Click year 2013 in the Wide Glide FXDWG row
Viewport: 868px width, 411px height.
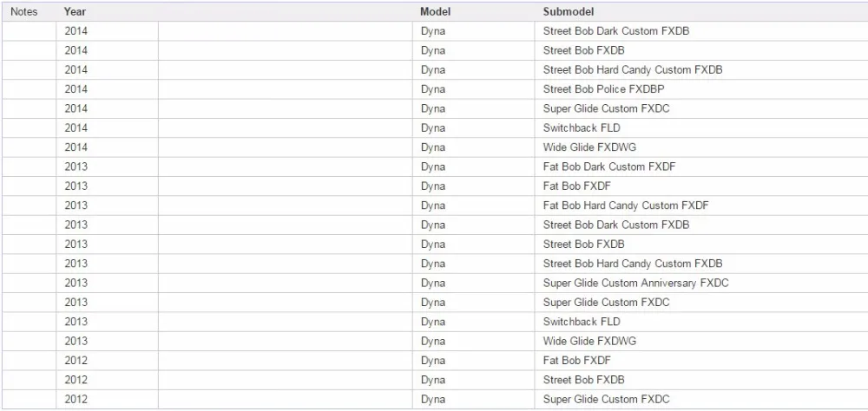click(x=76, y=341)
